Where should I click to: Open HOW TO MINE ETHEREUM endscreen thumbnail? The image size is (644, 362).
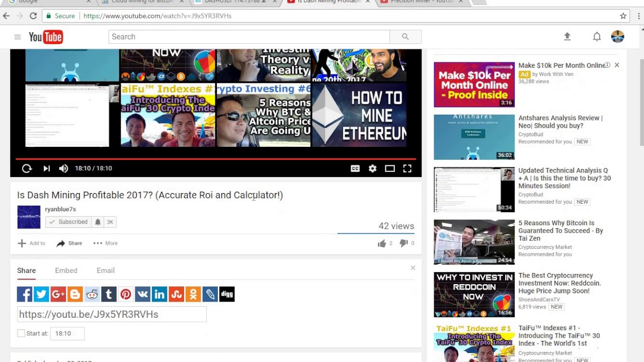pyautogui.click(x=359, y=115)
